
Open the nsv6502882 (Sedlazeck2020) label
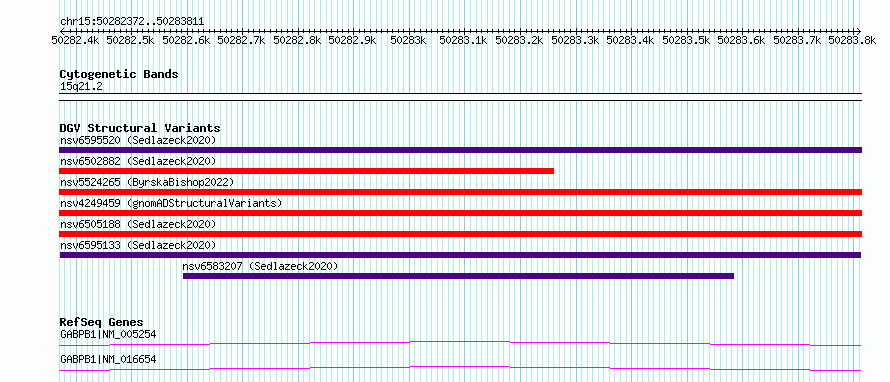click(138, 161)
